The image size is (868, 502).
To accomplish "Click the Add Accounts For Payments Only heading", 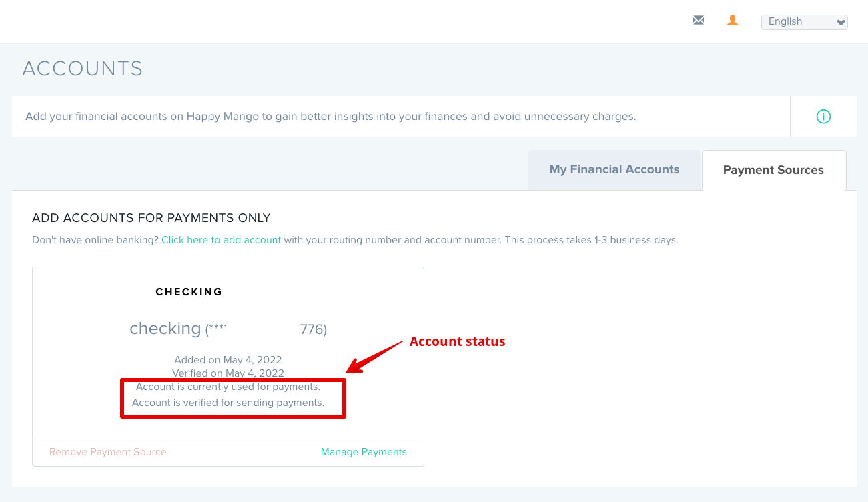I will tap(151, 218).
